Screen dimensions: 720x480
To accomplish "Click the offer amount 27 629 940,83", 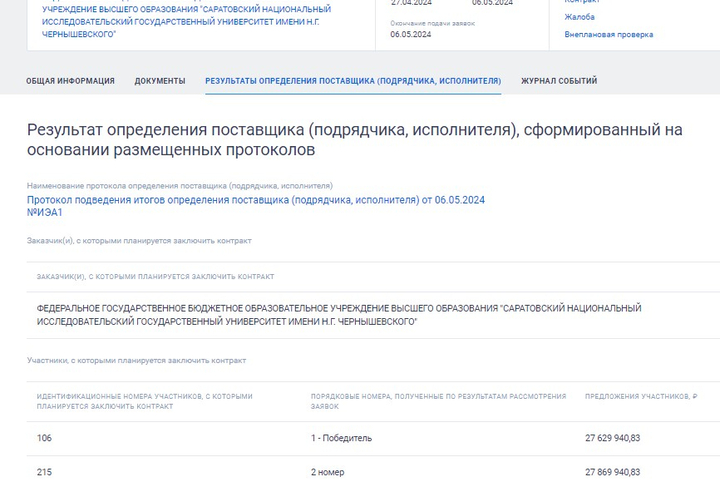I will point(613,438).
